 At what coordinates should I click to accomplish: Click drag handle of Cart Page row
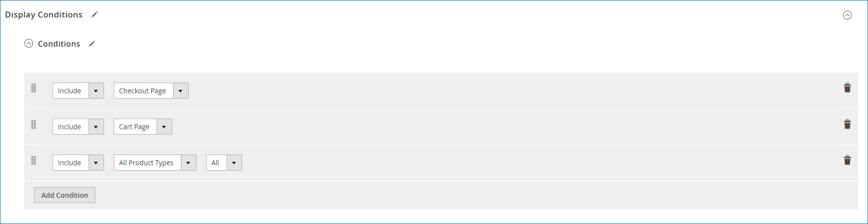(34, 124)
